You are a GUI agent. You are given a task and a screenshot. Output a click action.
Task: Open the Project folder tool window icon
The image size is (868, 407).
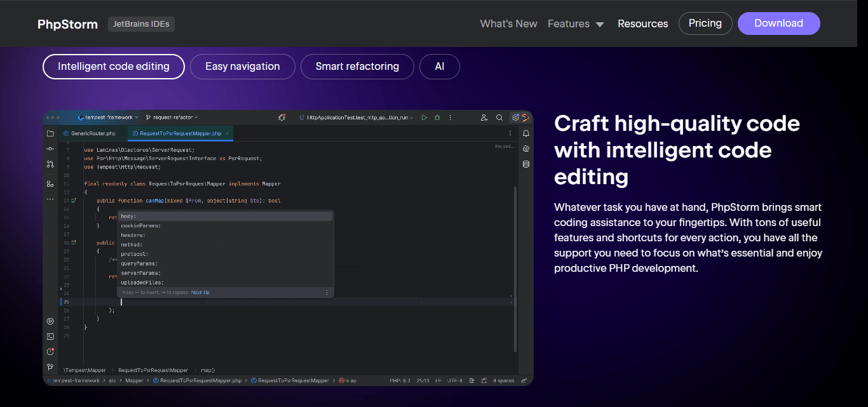[50, 133]
